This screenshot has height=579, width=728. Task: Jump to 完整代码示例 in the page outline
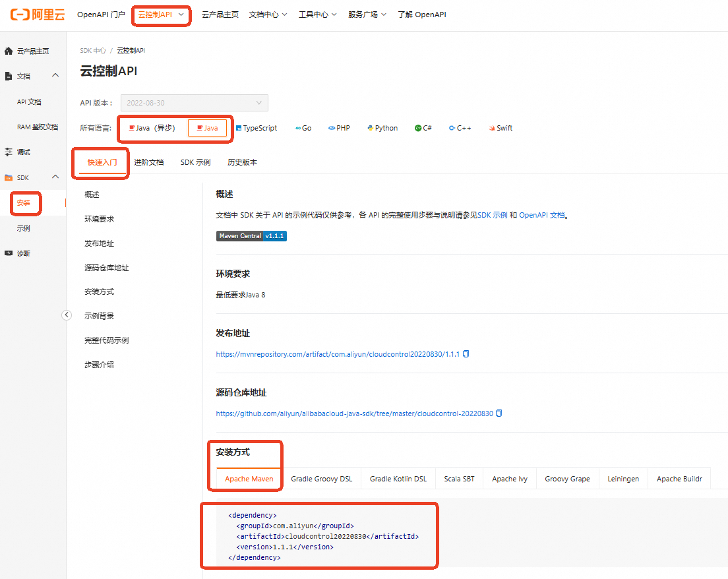click(107, 340)
